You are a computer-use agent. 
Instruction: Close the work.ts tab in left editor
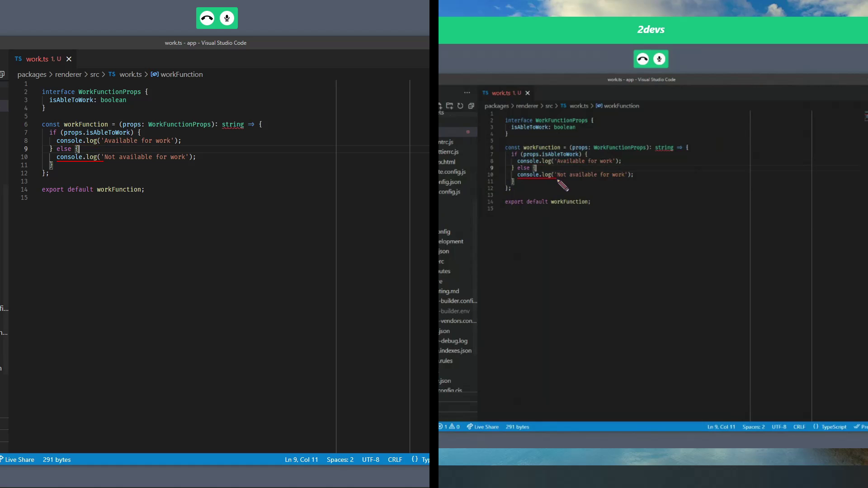[69, 59]
